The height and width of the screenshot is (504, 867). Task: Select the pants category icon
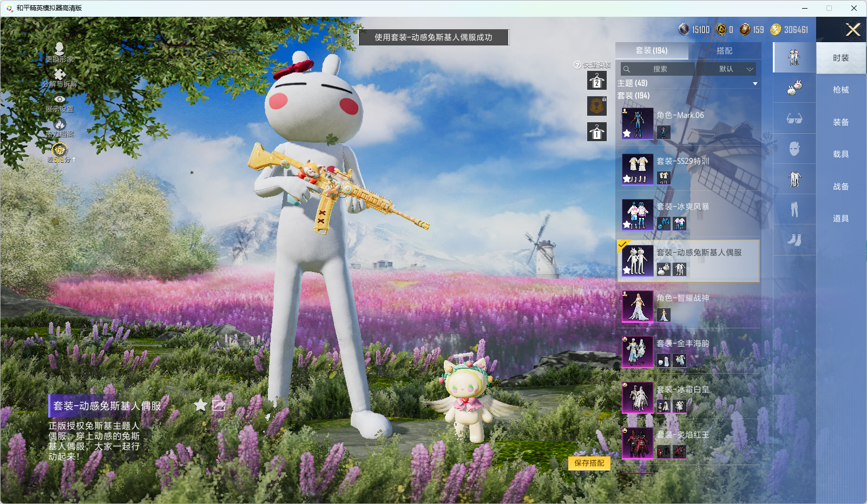tap(794, 209)
